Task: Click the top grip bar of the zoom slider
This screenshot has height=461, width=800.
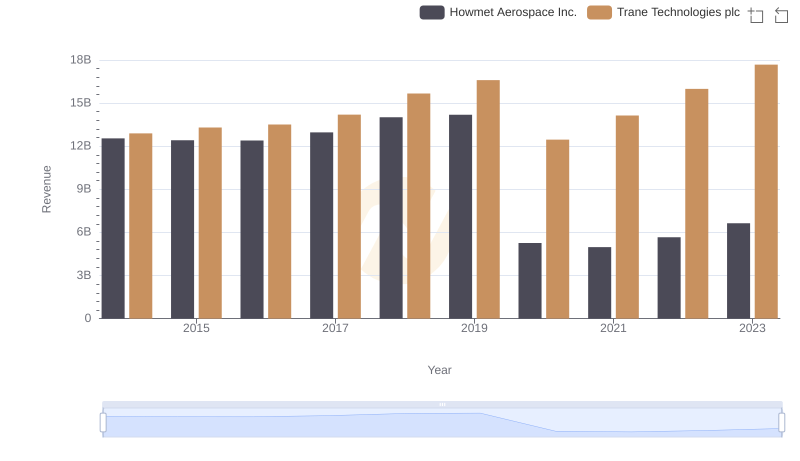Action: [x=442, y=404]
